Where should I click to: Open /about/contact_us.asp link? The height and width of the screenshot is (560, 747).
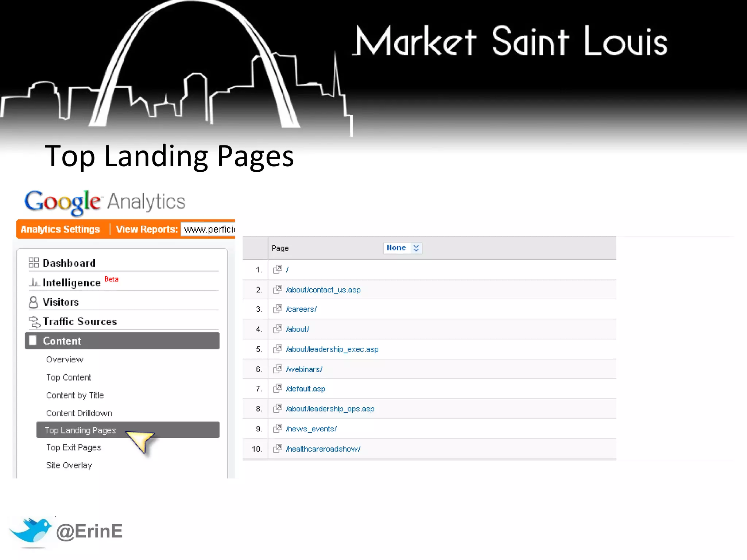pos(323,289)
